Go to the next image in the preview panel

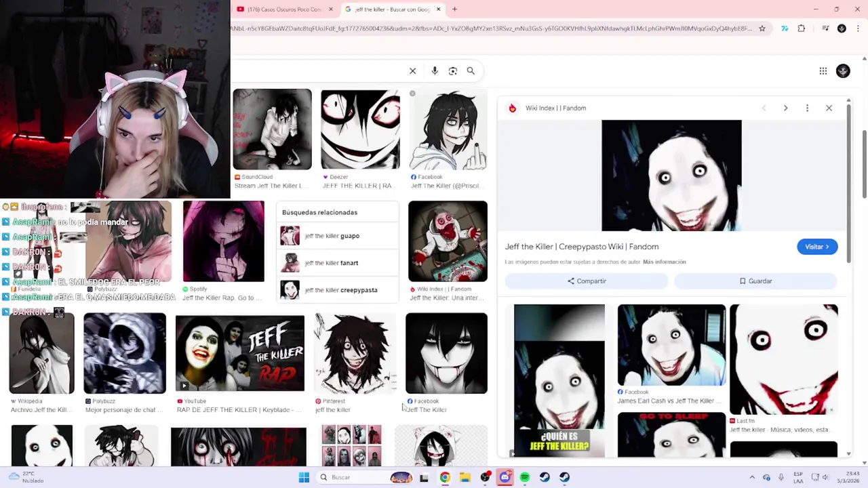pyautogui.click(x=785, y=108)
